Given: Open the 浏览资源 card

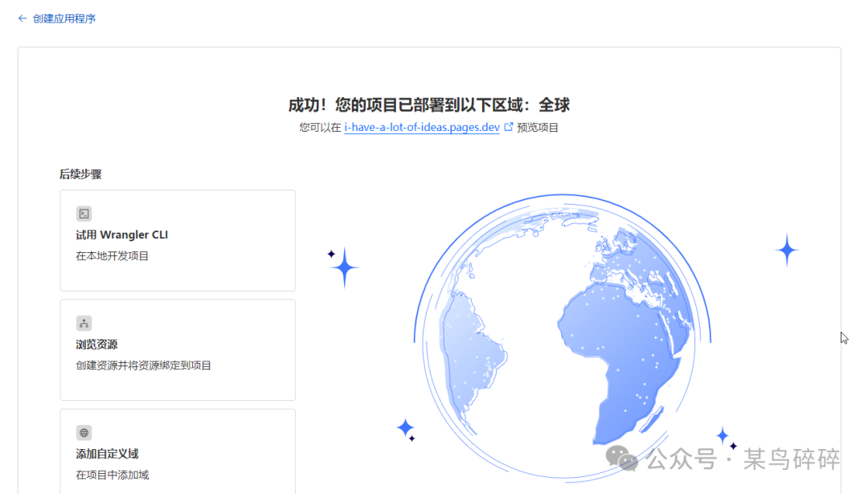Looking at the screenshot, I should pos(177,349).
